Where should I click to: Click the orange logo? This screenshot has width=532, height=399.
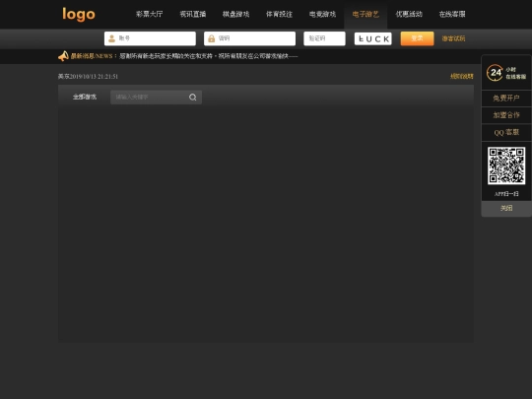pos(79,14)
